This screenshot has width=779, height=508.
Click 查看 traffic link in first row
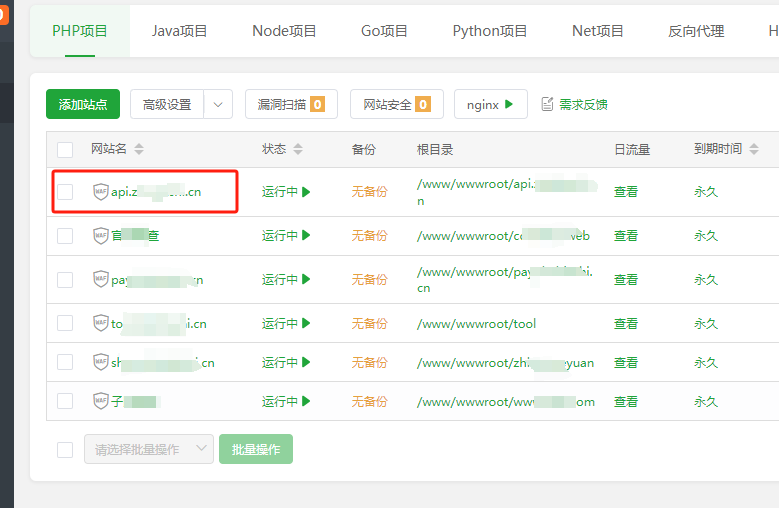click(x=626, y=192)
